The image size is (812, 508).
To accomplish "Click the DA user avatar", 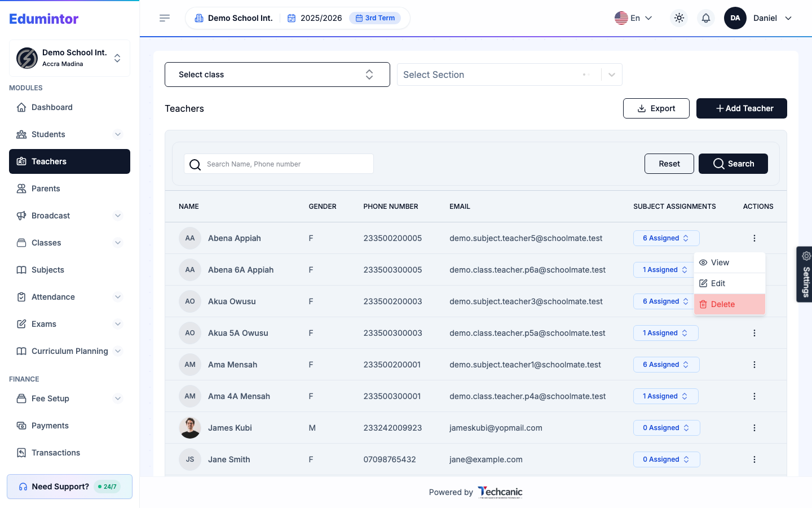I will coord(735,18).
